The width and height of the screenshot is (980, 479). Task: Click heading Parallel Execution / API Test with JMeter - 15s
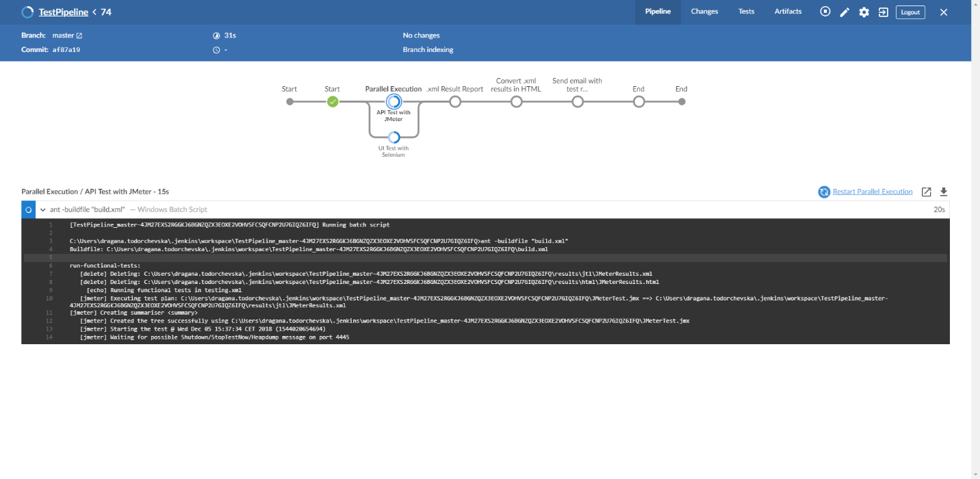[x=95, y=192]
